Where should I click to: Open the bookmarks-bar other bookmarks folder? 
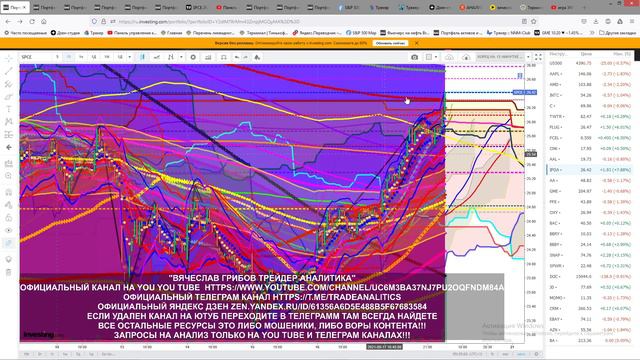618,33
